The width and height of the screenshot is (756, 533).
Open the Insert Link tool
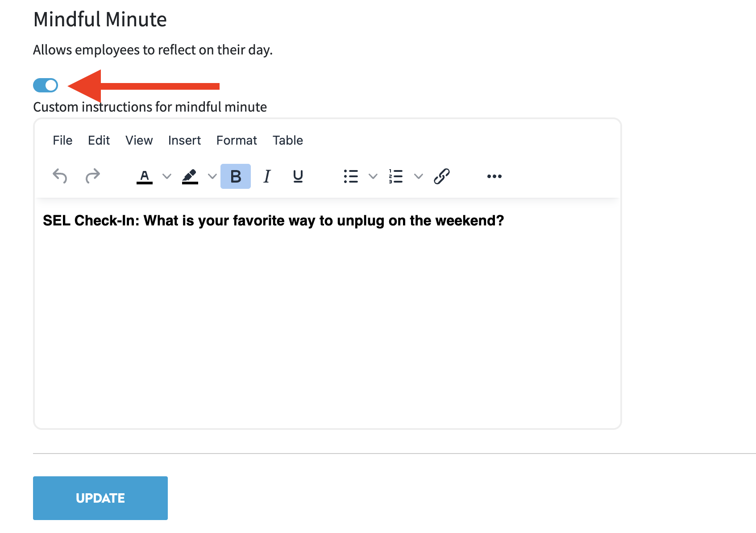442,176
